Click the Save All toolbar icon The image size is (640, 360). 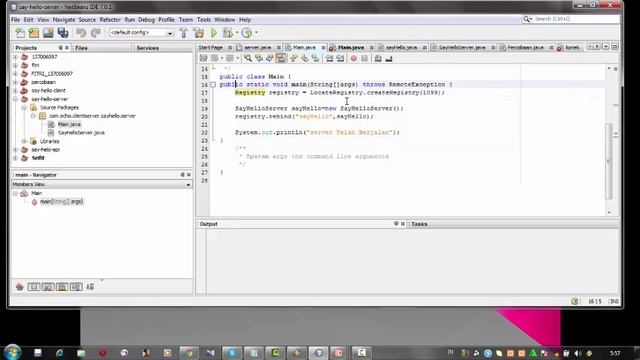pyautogui.click(x=63, y=33)
